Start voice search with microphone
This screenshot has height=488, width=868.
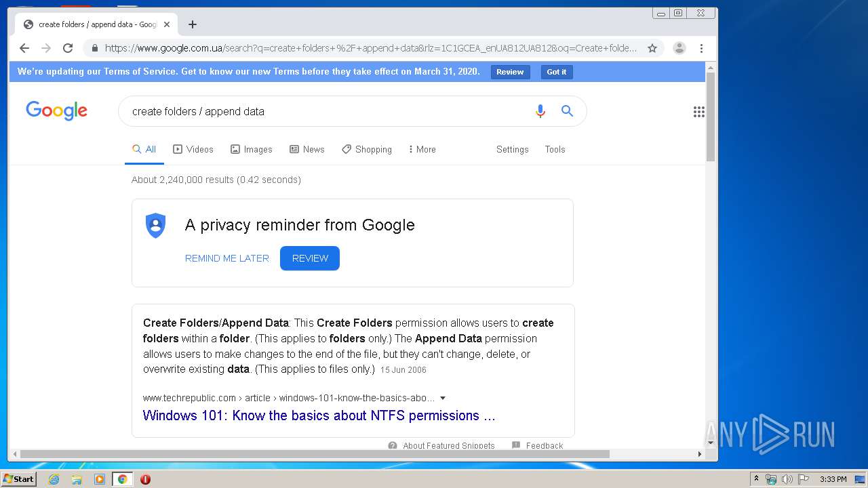tap(540, 111)
